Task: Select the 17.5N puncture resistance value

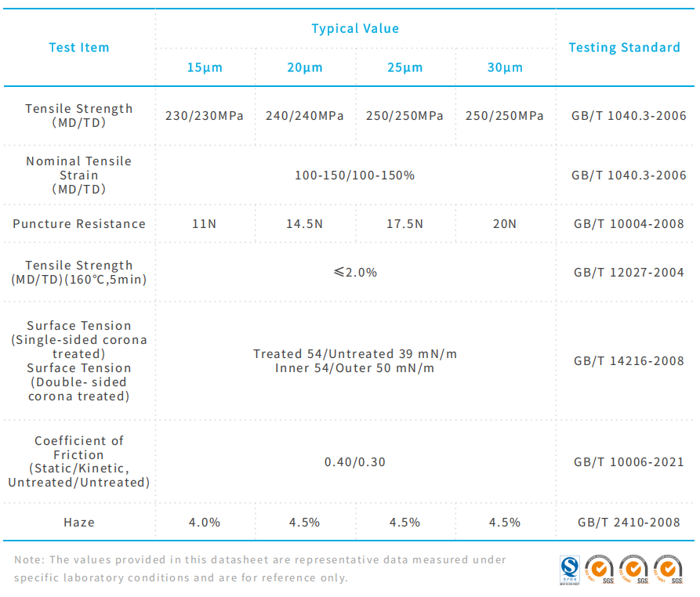Action: coord(404,224)
